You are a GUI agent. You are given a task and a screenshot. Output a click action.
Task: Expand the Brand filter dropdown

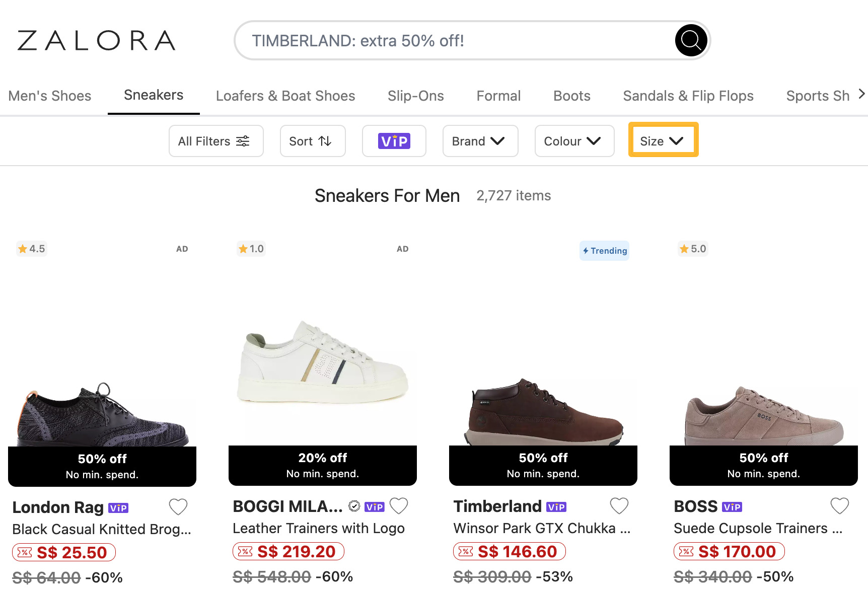[x=480, y=141]
